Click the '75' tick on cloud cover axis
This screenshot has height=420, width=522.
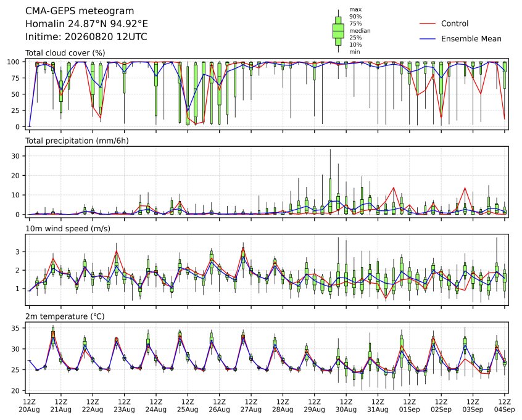[x=15, y=78]
